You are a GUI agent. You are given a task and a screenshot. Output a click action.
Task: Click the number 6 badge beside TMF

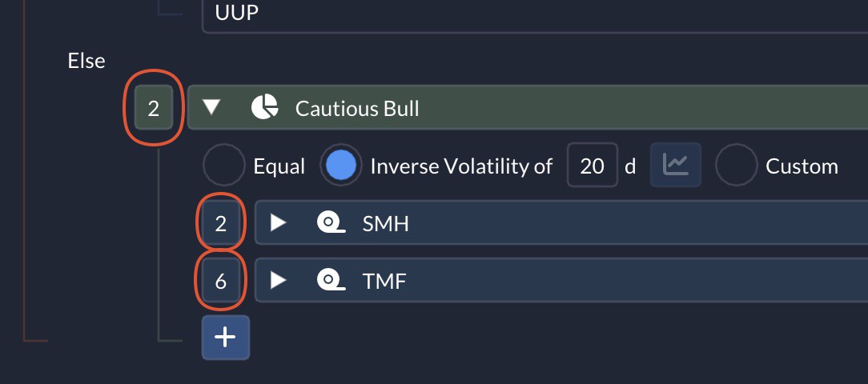[x=220, y=281]
